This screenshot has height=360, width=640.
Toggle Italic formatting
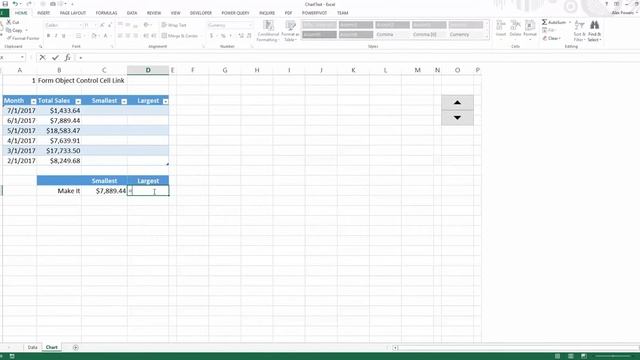[x=56, y=36]
